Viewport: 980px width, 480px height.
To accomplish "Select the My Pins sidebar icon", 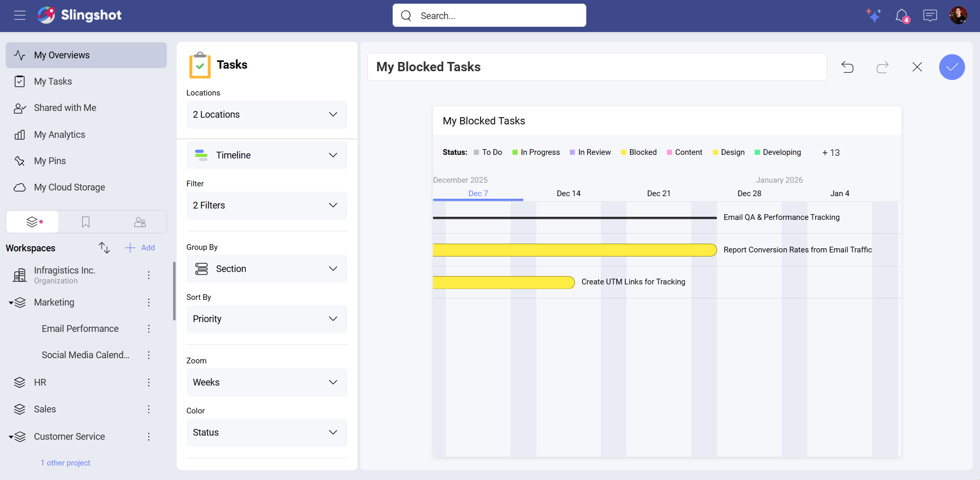I will pos(20,161).
